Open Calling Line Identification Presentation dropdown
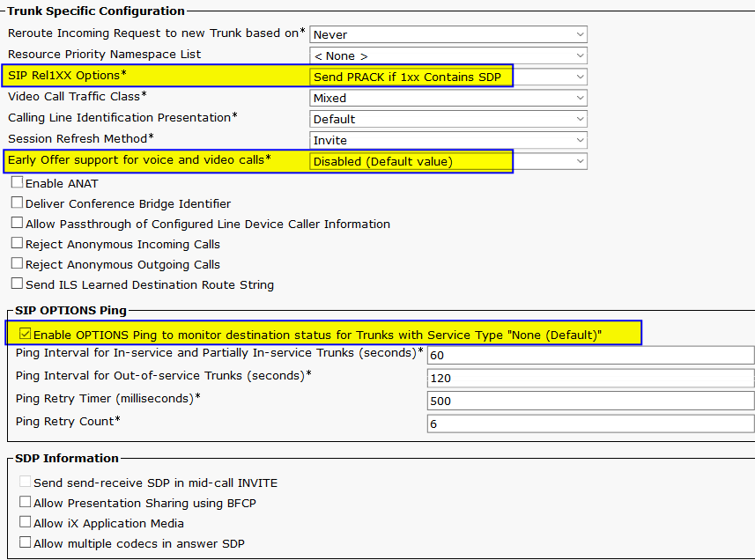The image size is (755, 560). [x=448, y=120]
